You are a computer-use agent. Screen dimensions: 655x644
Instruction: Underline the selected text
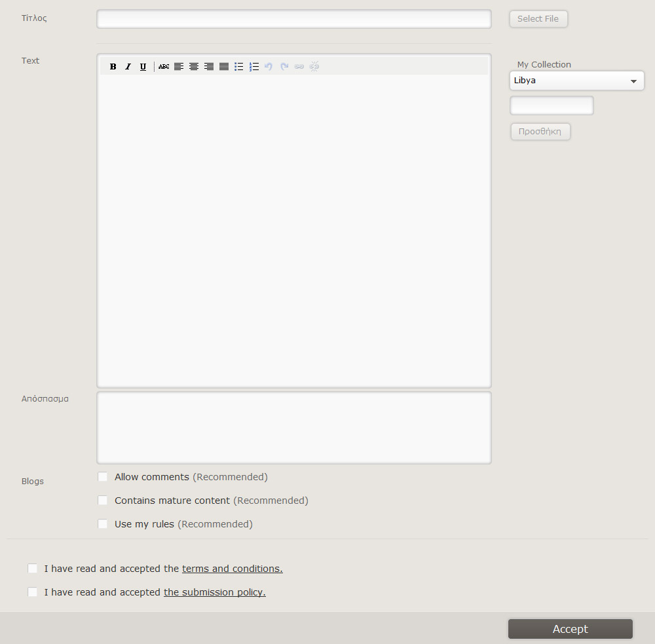point(143,66)
